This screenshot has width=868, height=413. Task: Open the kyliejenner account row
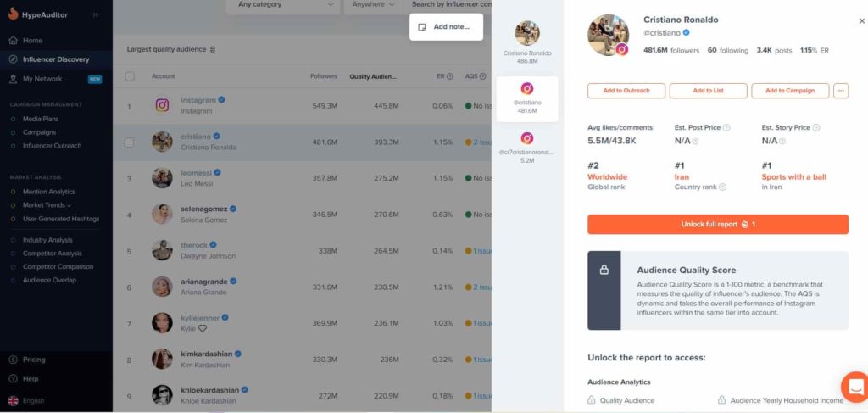302,323
